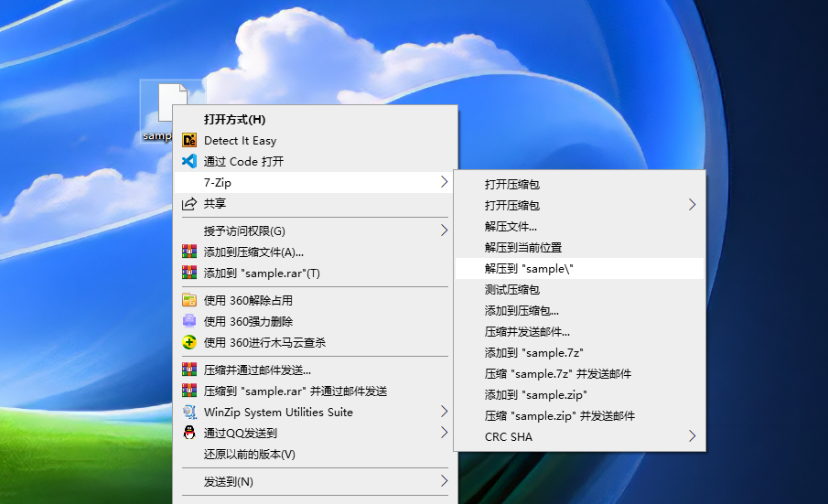Select 压缩并发送邮件...
The image size is (828, 504).
(579, 331)
